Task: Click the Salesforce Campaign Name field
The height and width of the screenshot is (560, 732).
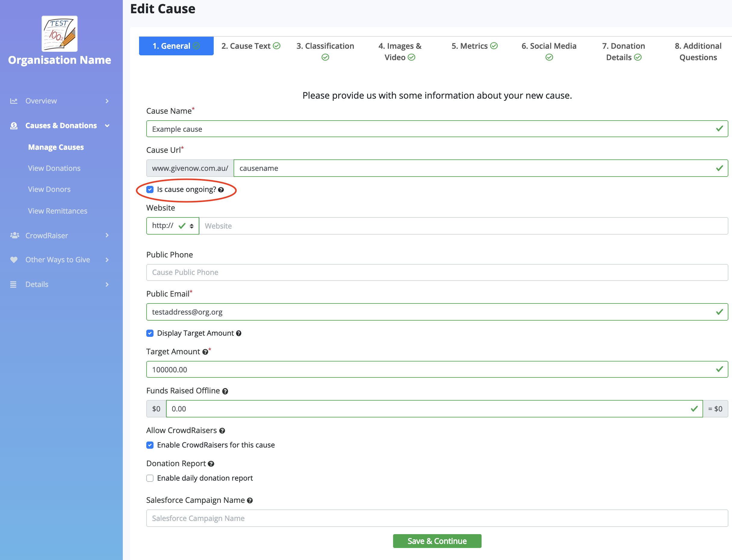Action: (437, 518)
